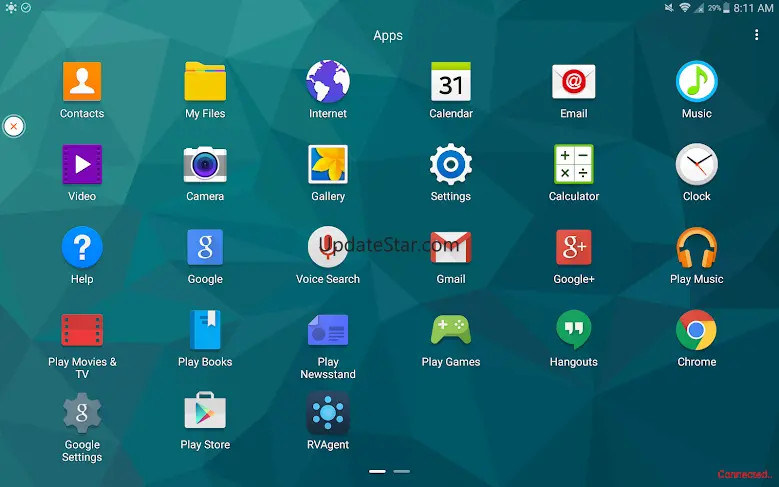779x487 pixels.
Task: Launch the Calculator app
Action: [x=574, y=164]
